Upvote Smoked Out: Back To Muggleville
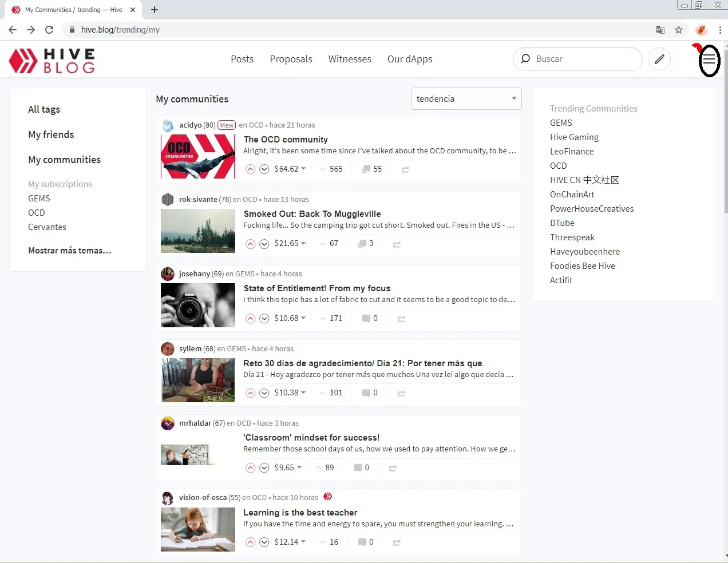The height and width of the screenshot is (563, 728). 250,244
